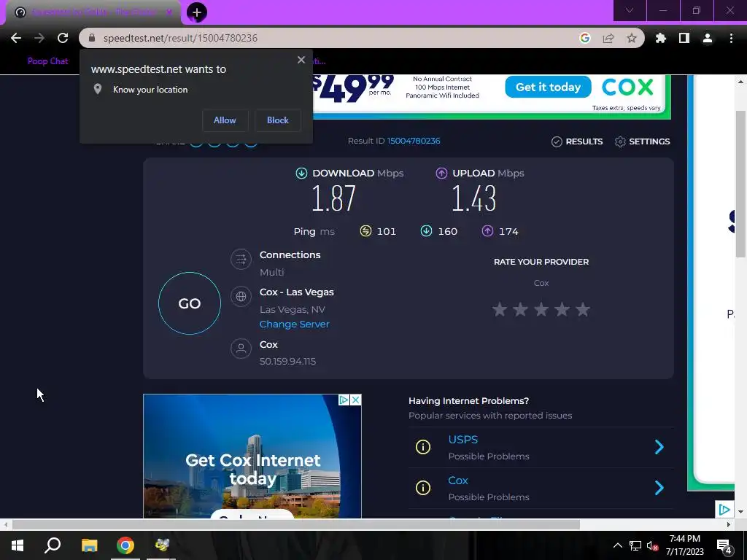Image resolution: width=747 pixels, height=560 pixels.
Task: Click the AdChoices icon on Cox ad
Action: [x=344, y=400]
